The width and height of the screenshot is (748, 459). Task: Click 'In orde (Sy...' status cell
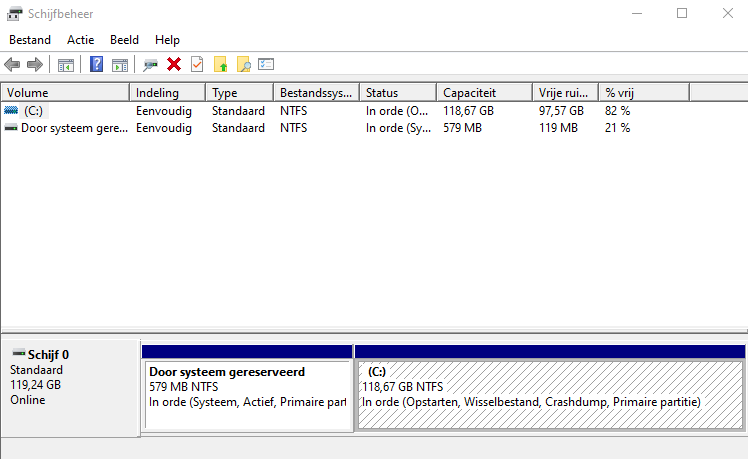pyautogui.click(x=398, y=128)
